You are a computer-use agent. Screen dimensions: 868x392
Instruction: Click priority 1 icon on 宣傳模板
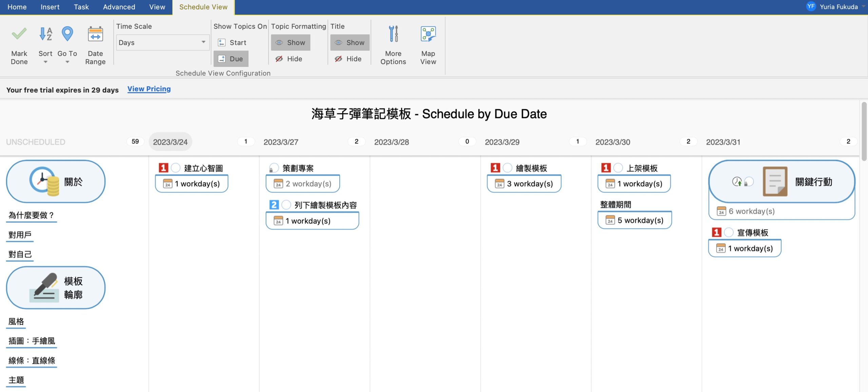coord(716,232)
